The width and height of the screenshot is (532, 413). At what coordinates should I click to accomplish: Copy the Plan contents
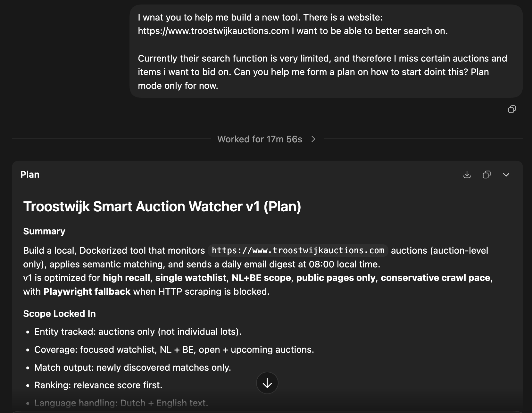coord(486,175)
